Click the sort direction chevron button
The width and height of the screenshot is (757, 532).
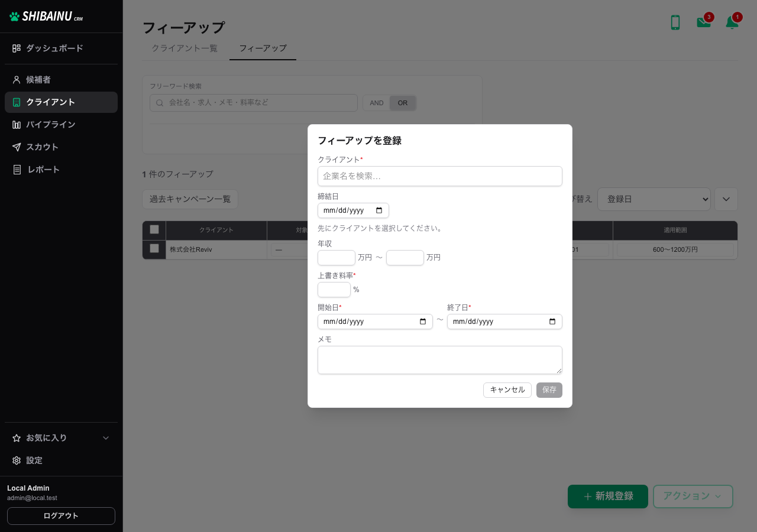coord(726,199)
